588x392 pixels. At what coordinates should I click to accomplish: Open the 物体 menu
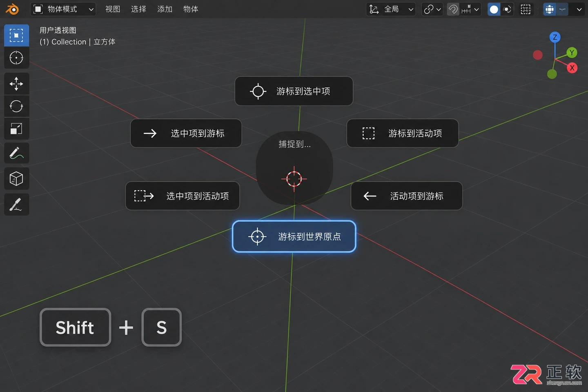[191, 9]
